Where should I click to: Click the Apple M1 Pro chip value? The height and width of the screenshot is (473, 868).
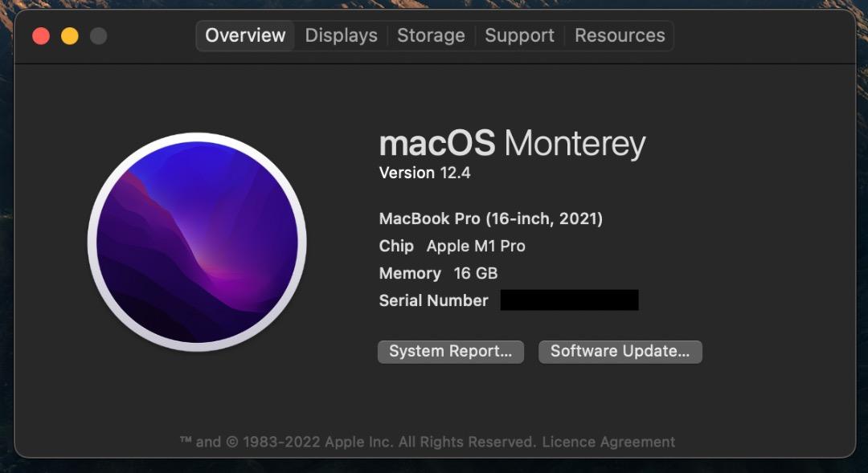point(476,246)
